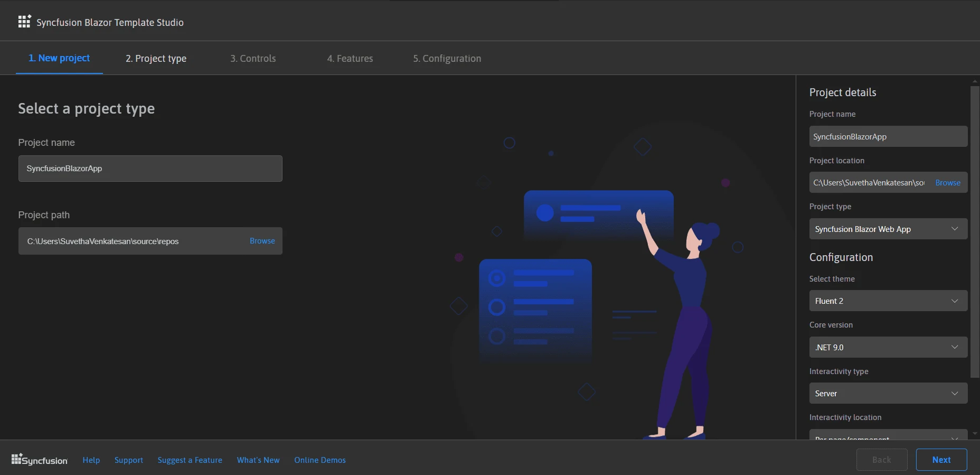The width and height of the screenshot is (980, 475).
Task: Click the details panel vertical scrollbar
Action: (975, 231)
